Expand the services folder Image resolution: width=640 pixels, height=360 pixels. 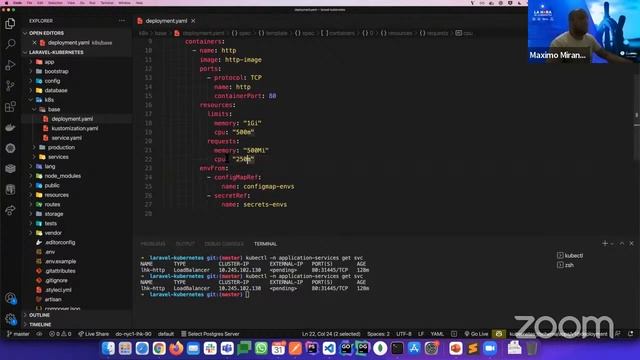(58, 157)
